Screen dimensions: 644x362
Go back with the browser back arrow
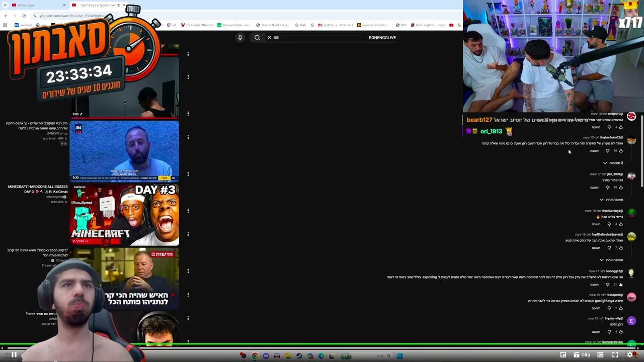pos(6,16)
